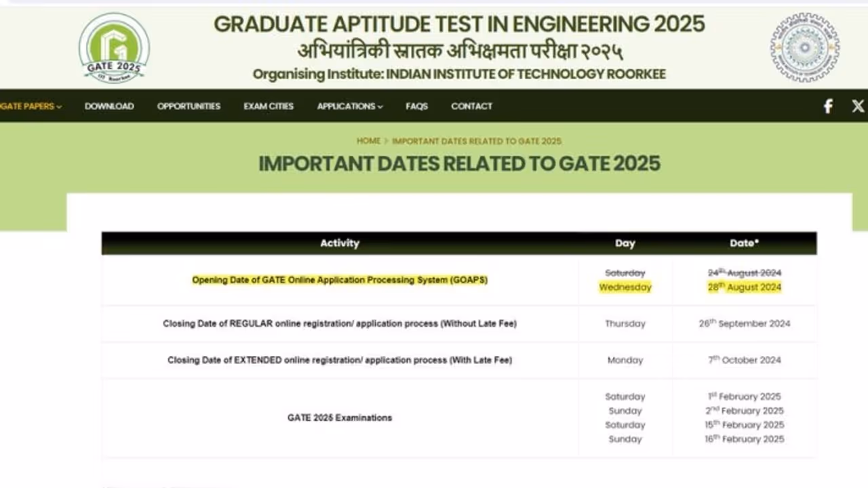868x488 pixels.
Task: Click '1st February 2025' exam date
Action: pos(745,397)
